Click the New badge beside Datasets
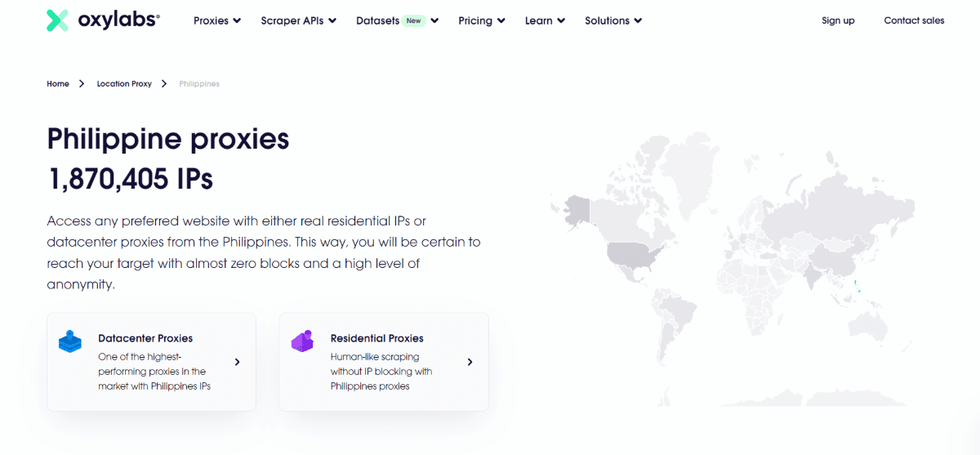980x455 pixels. [415, 20]
